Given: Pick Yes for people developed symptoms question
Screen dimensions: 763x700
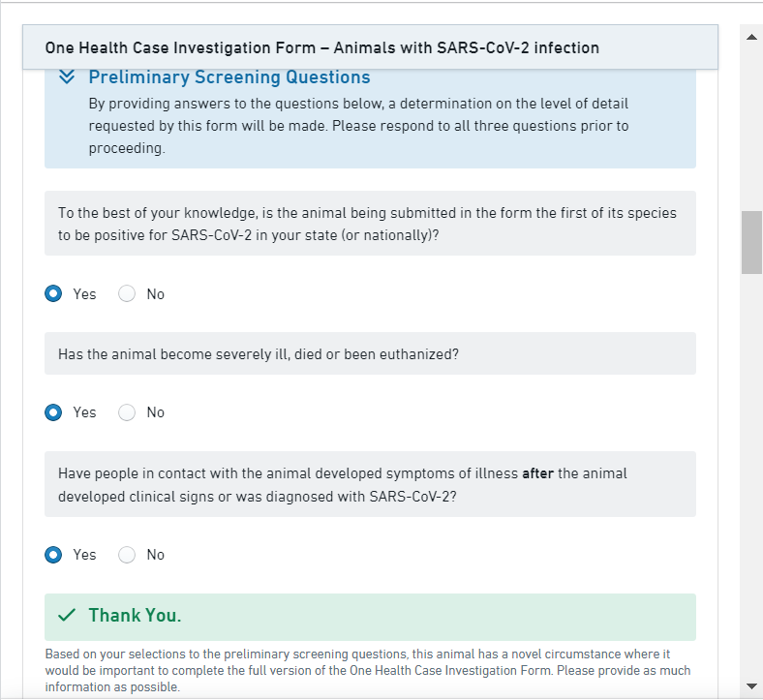Looking at the screenshot, I should tap(54, 555).
